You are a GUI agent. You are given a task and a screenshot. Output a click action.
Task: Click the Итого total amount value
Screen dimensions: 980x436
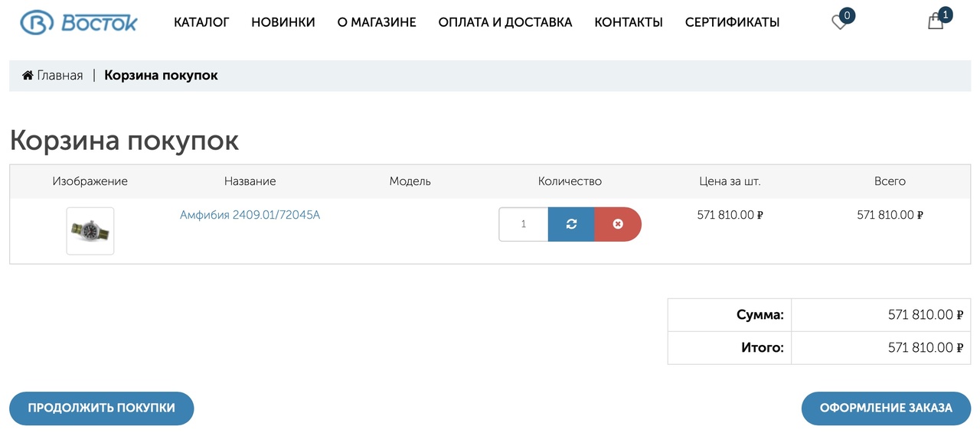click(925, 347)
